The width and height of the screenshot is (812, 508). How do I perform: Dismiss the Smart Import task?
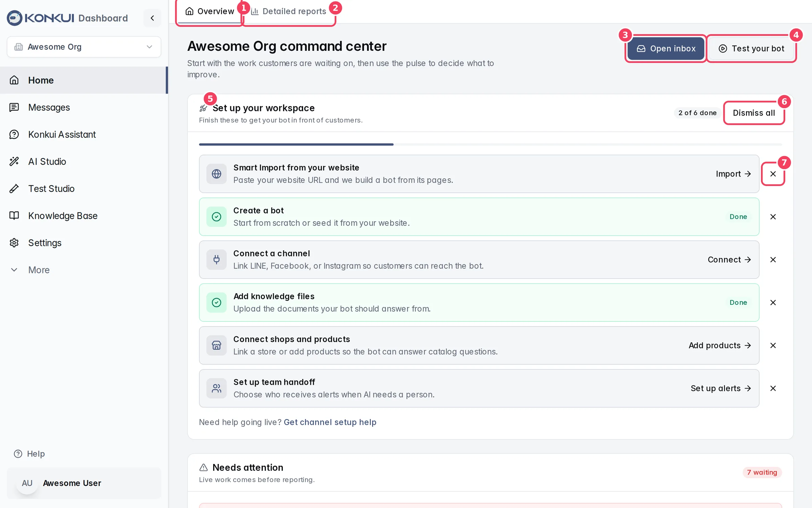(x=773, y=174)
